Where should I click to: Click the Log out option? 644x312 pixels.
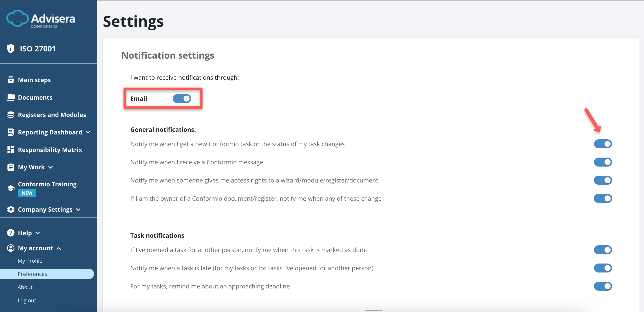tap(27, 300)
